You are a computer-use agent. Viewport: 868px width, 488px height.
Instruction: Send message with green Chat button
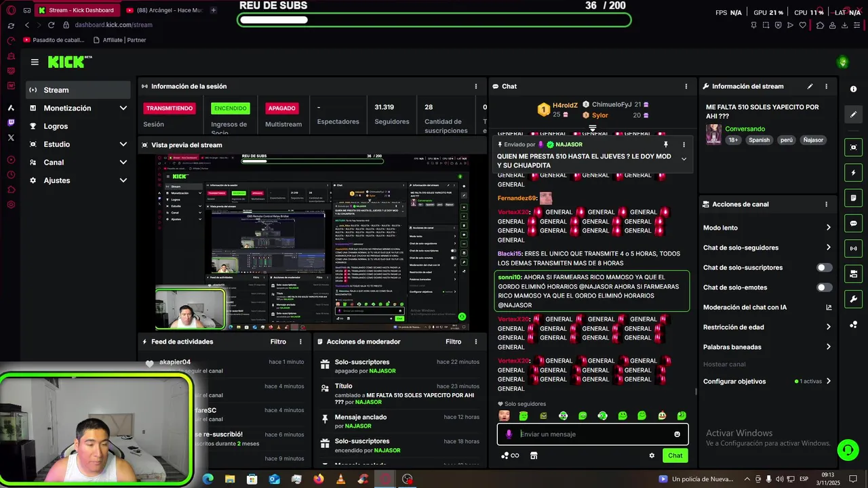click(675, 455)
